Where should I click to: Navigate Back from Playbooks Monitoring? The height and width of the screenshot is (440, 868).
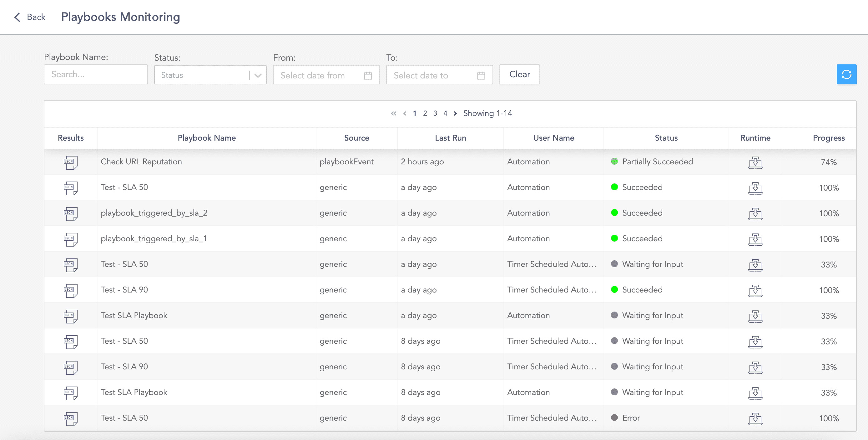pos(30,17)
